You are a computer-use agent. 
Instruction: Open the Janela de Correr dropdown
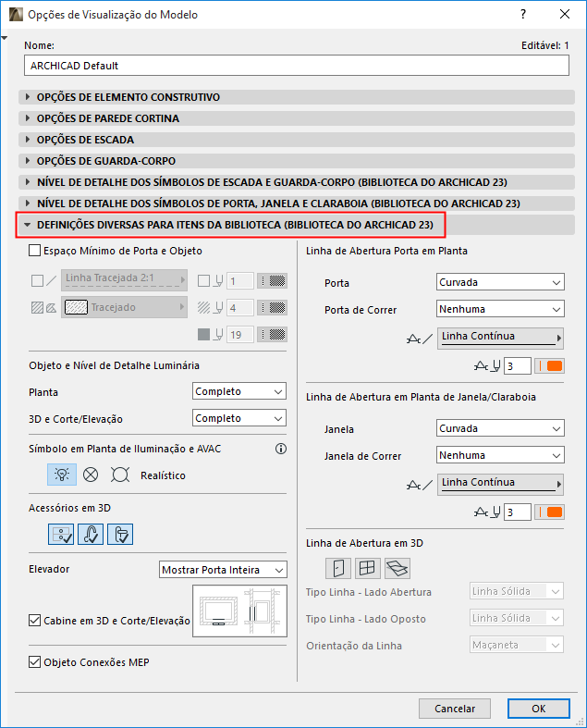pyautogui.click(x=500, y=455)
